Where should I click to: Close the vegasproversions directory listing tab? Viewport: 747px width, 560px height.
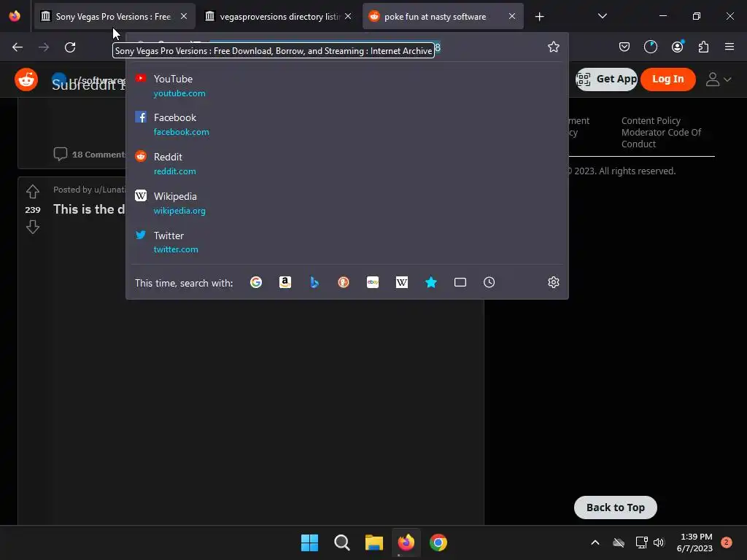(348, 16)
